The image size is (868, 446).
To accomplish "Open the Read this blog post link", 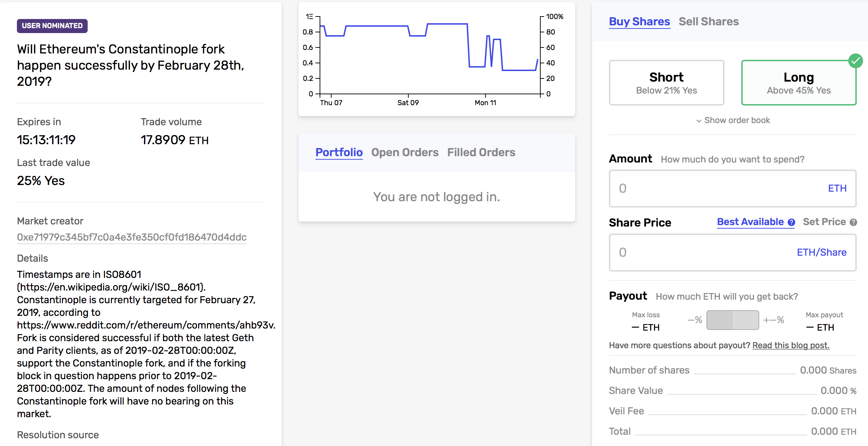I will pos(791,345).
